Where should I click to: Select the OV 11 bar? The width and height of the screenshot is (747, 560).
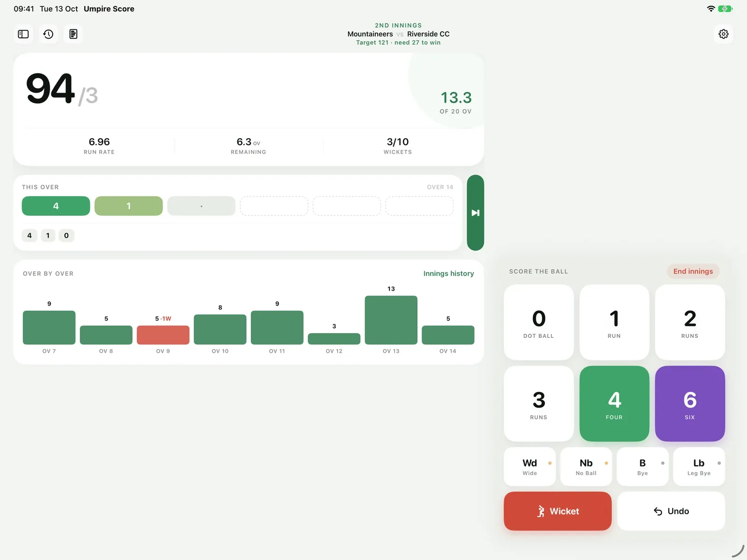(277, 328)
